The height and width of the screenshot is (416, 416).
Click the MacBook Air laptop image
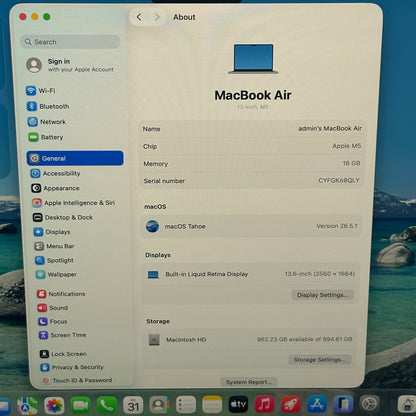[x=253, y=59]
